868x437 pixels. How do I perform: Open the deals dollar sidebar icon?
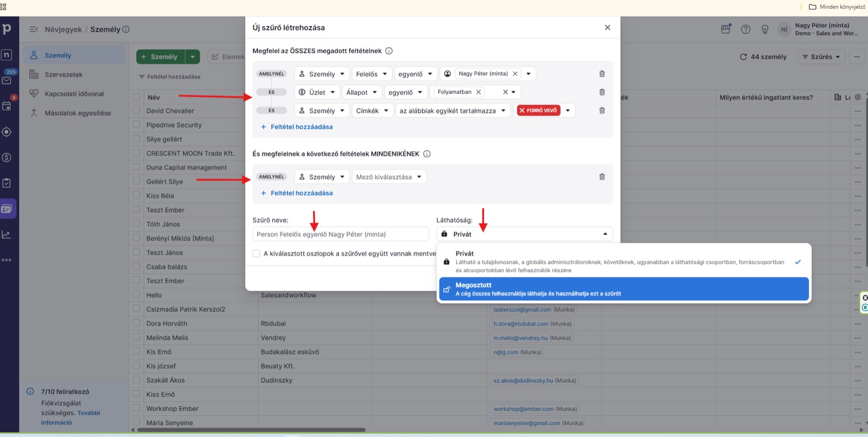(7, 157)
